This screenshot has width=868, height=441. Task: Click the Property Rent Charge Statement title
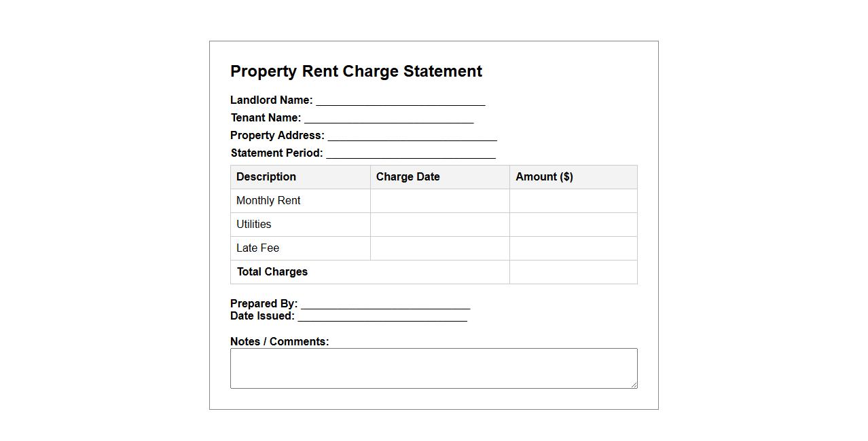coord(356,71)
